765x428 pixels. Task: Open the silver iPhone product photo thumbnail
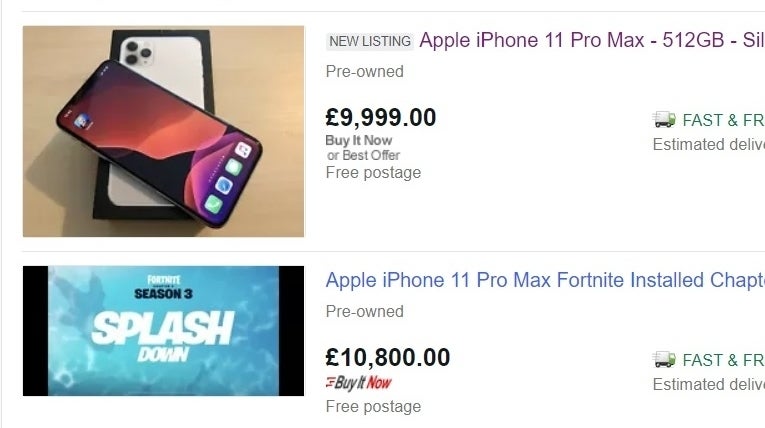point(163,131)
